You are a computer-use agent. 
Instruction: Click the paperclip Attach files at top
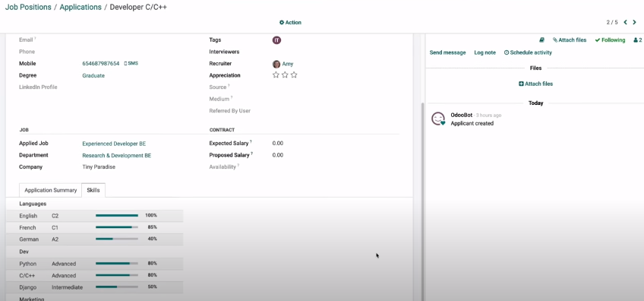pyautogui.click(x=570, y=40)
